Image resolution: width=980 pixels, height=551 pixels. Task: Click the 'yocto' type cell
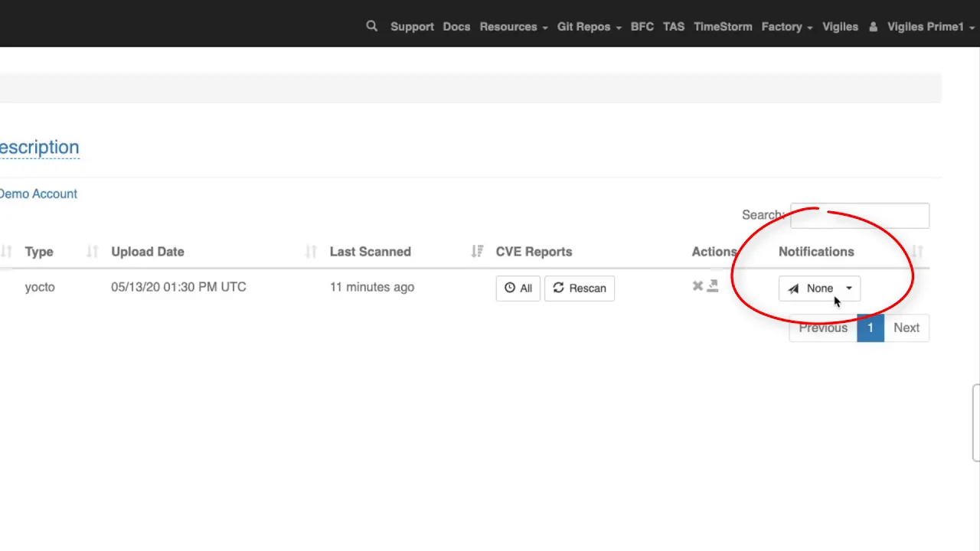pos(40,287)
